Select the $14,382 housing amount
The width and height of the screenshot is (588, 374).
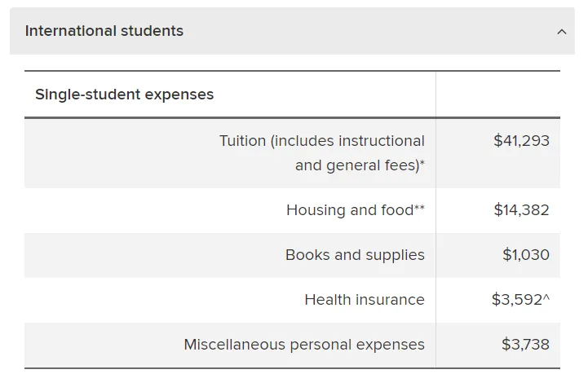click(x=521, y=210)
